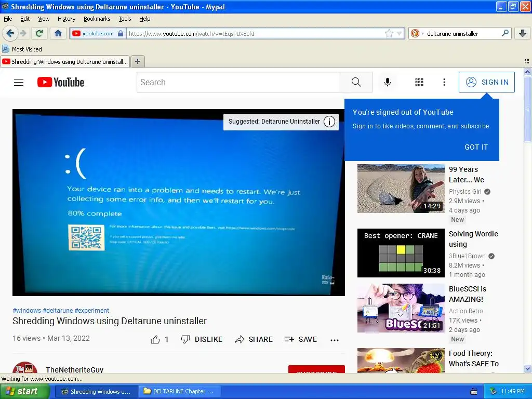Open a new tab with plus button

coord(137,61)
